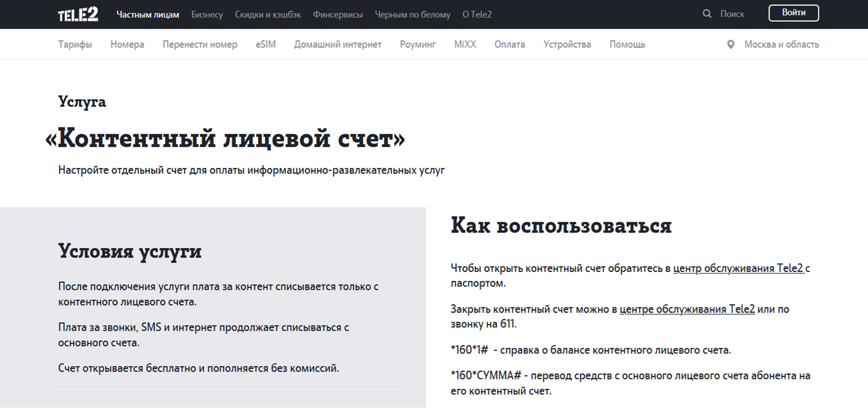Click the Tele2 logo
The height and width of the screenshot is (415, 868).
click(x=78, y=14)
